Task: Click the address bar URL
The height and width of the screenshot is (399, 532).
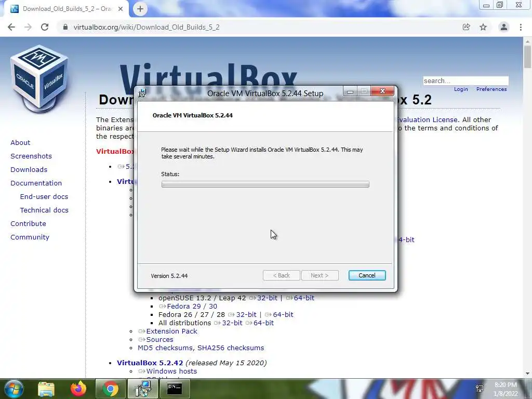Action: point(147,27)
